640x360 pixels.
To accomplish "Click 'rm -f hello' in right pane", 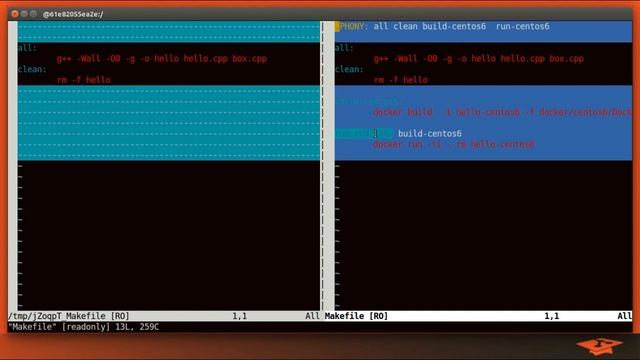I will [x=401, y=80].
